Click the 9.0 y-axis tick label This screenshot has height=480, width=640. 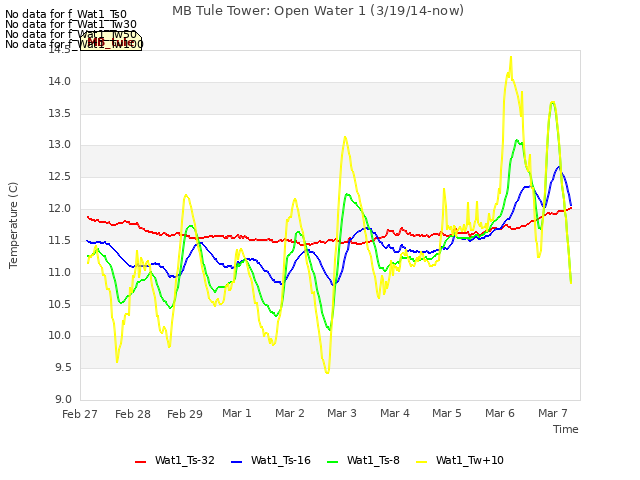pos(63,399)
